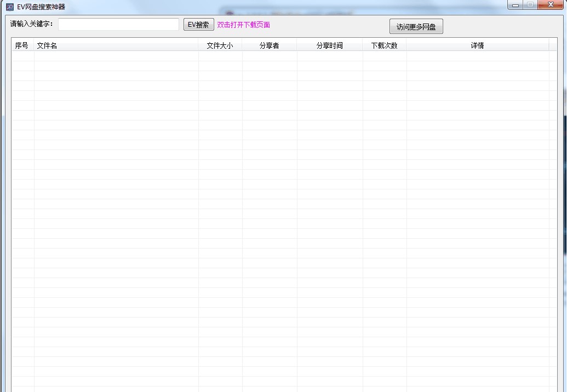The width and height of the screenshot is (567, 392).
Task: Sort by the 下载次数 column header
Action: (385, 45)
